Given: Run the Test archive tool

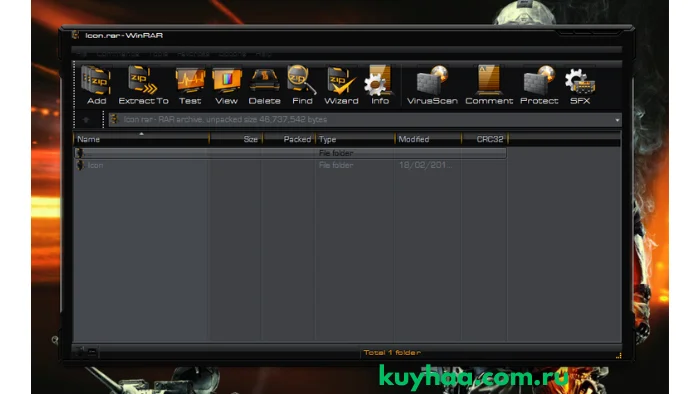Looking at the screenshot, I should [x=190, y=85].
